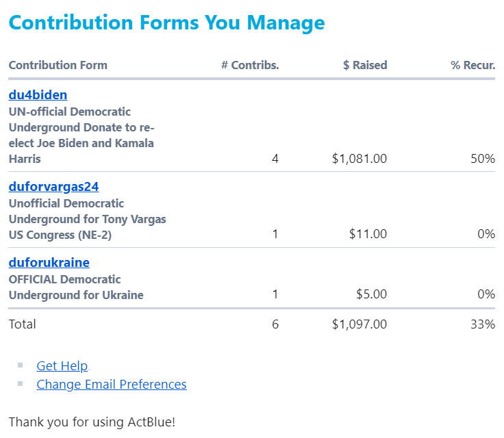Select the $5.00 raised amount for duforukraine
The image size is (504, 438).
click(x=372, y=294)
